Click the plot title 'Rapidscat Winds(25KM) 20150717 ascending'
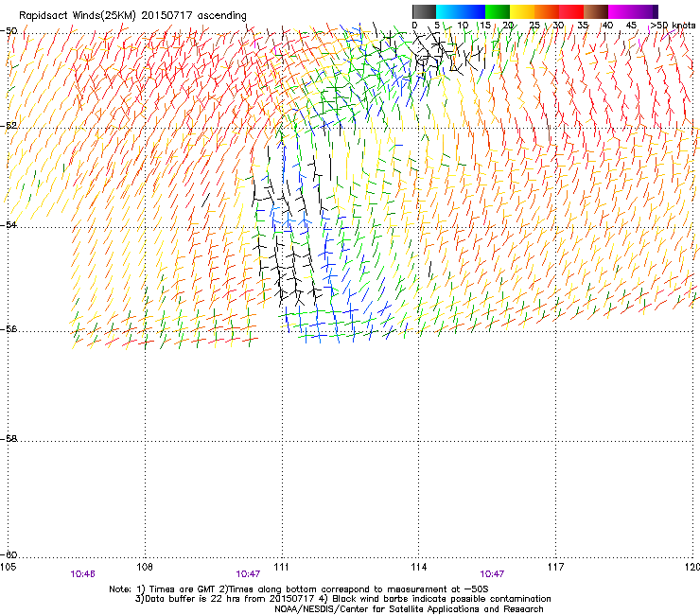This screenshot has width=700, height=615. pos(132,15)
